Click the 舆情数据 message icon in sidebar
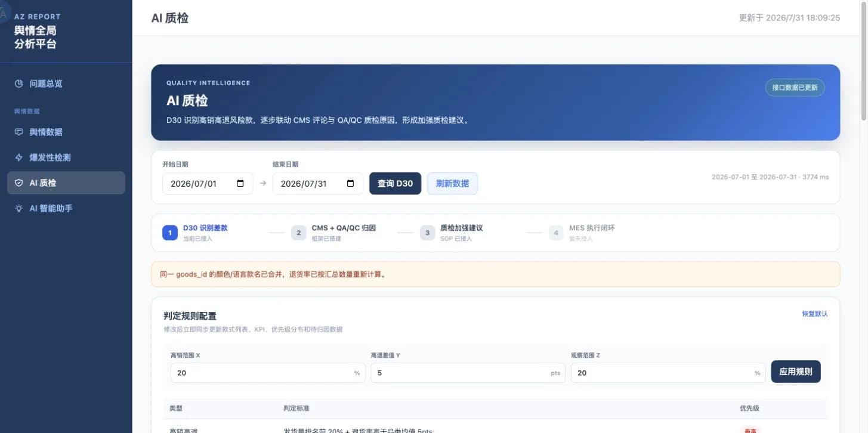868x433 pixels. point(18,132)
